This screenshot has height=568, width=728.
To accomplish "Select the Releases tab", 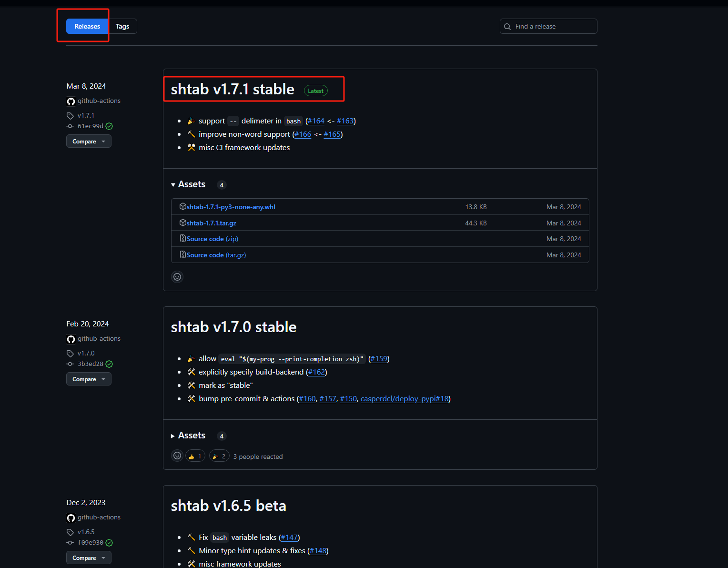I will click(87, 26).
